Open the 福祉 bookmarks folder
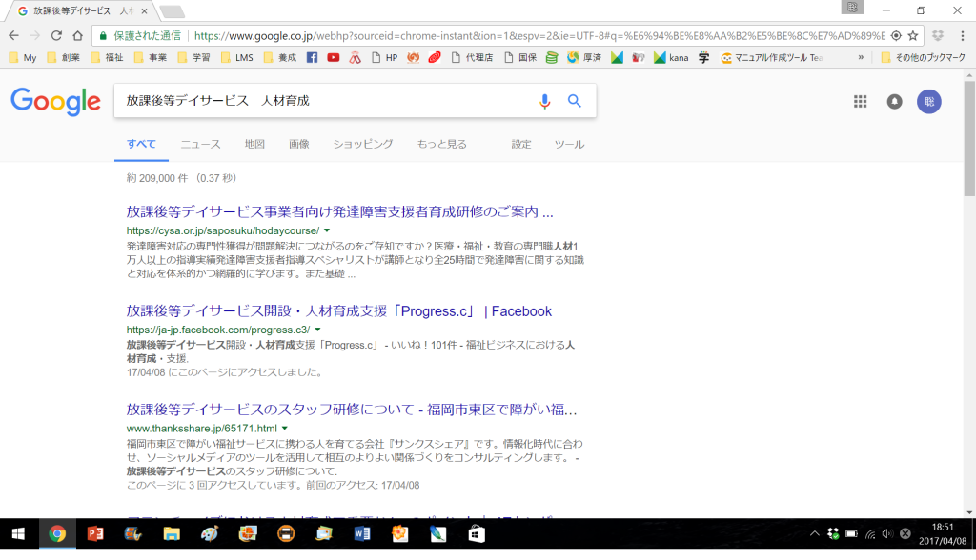This screenshot has width=976, height=560. 107,58
